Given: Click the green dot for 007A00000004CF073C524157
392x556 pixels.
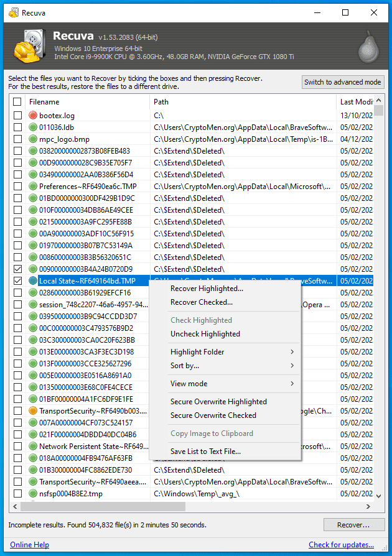Looking at the screenshot, I should (x=33, y=422).
